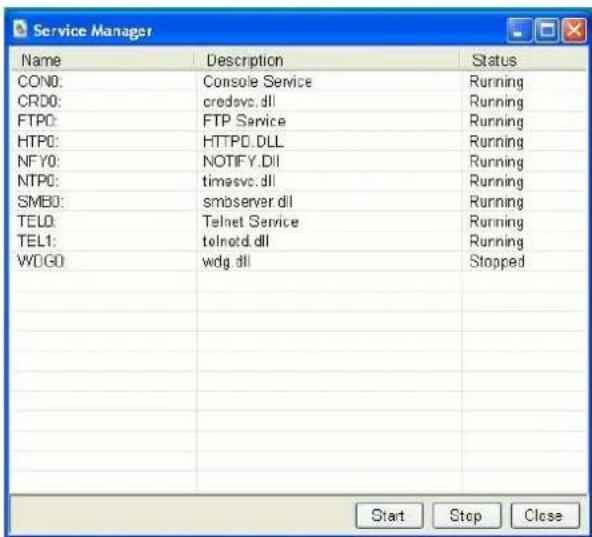The width and height of the screenshot is (592, 537).
Task: Select the TEL1: service row
Action: 298,241
